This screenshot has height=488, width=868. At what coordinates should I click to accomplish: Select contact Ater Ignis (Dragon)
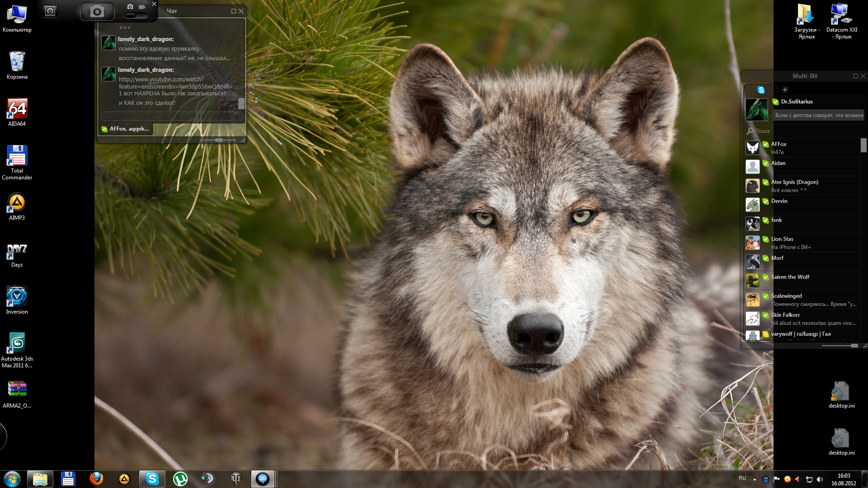pyautogui.click(x=794, y=182)
